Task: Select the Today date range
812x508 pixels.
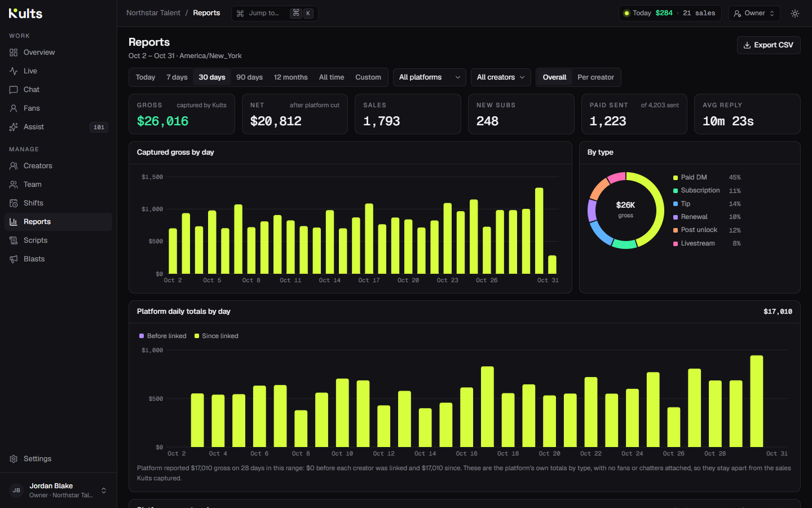Action: click(x=145, y=77)
